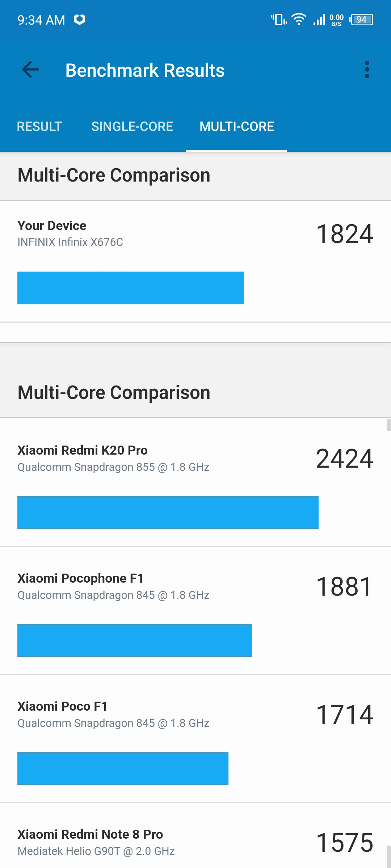This screenshot has width=391, height=868.
Task: Click the scrollbar beside the comparison list
Action: (388, 425)
